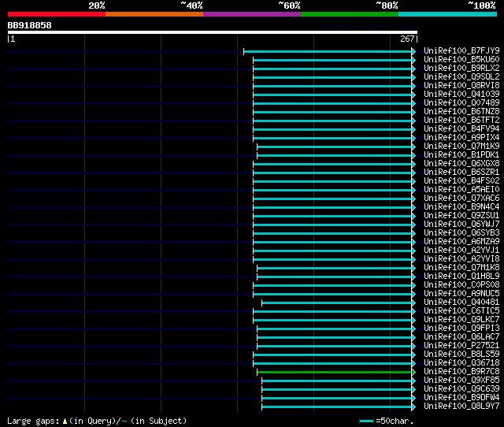This screenshot has width=504, height=427.
Task: Open hit UniRef100_B7FJY9
Action: click(461, 50)
